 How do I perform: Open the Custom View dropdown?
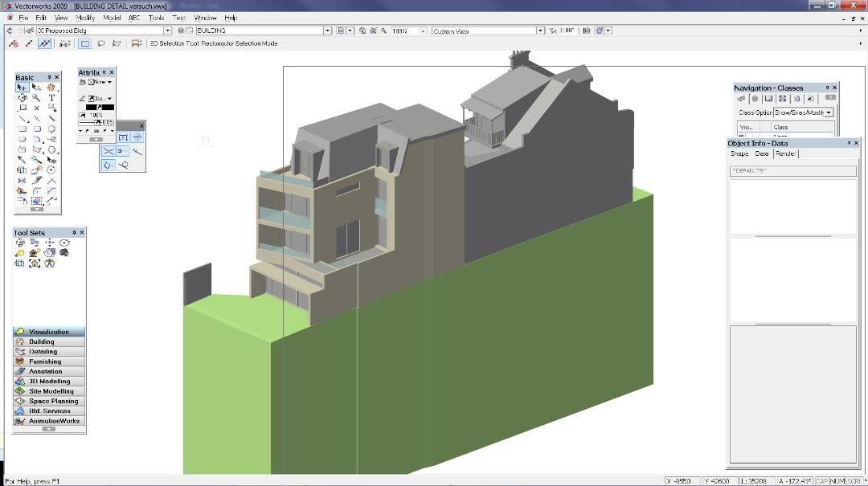[540, 31]
